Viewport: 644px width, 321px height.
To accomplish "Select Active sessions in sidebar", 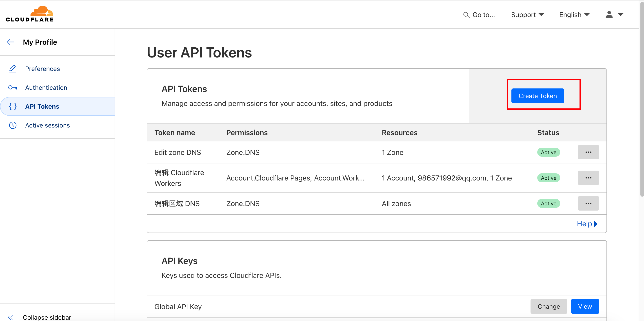I will [x=47, y=125].
